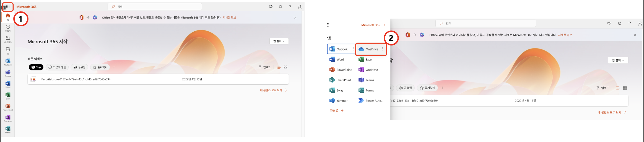Add a filter with the plus in the right screenshot
644x142 pixels.
[x=442, y=88]
